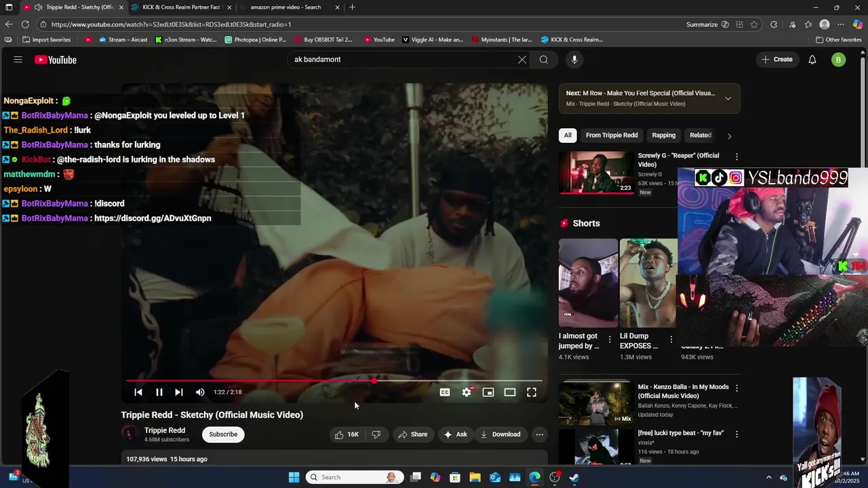Screen dimensions: 868x488
Task: Show more filter chips with arrow
Action: (729, 136)
